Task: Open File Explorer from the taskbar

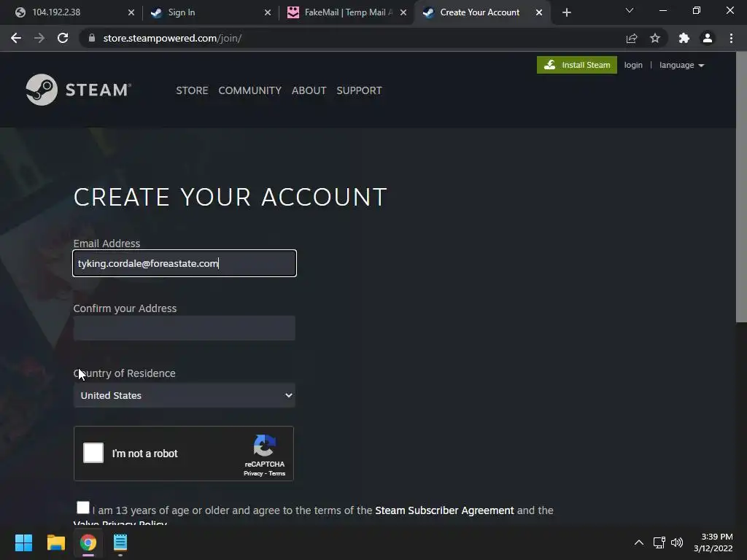Action: tap(55, 542)
